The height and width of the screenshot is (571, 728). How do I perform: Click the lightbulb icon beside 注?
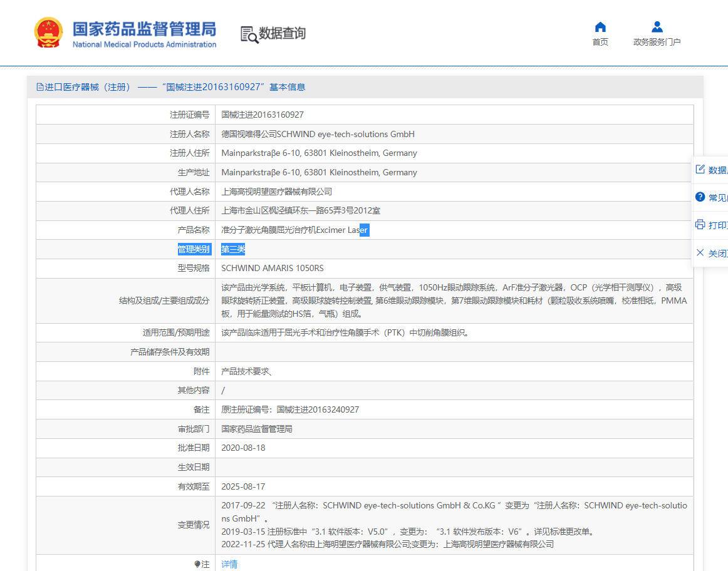point(197,564)
